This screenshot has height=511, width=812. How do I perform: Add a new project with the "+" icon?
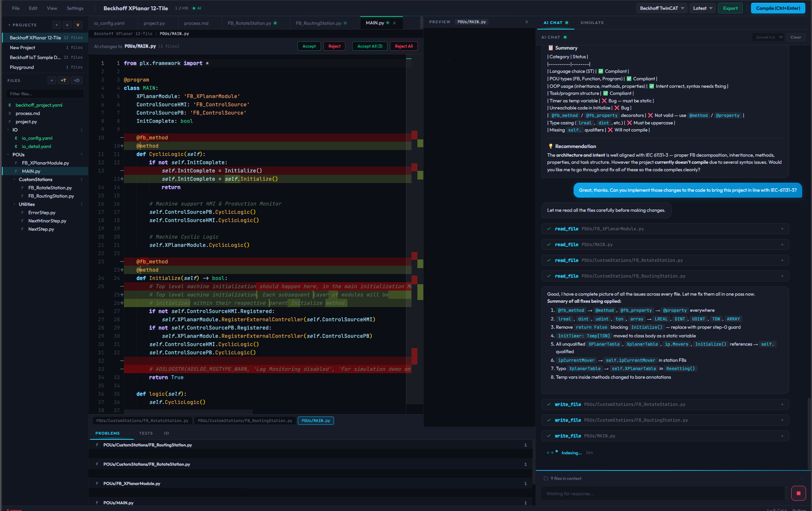pyautogui.click(x=57, y=25)
